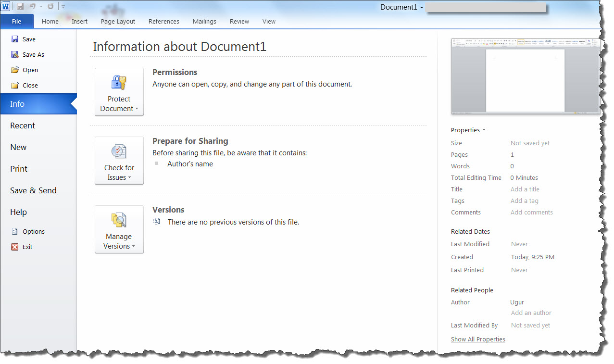
Task: Click the author name Ugur
Action: pyautogui.click(x=517, y=302)
